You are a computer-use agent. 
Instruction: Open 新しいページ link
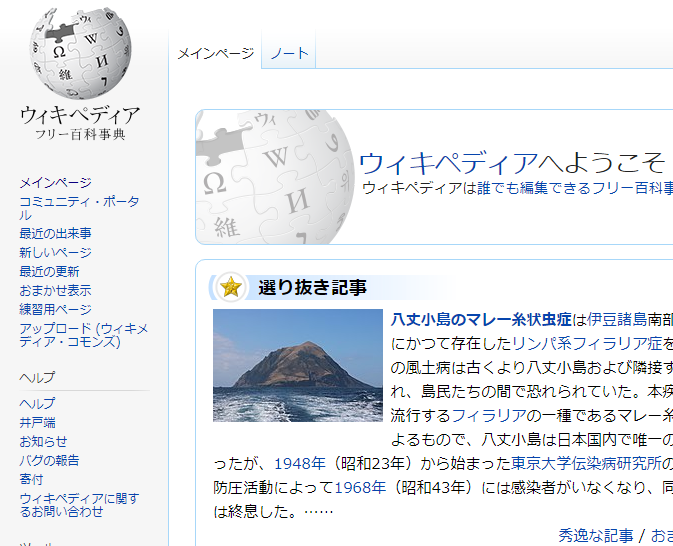(55, 252)
